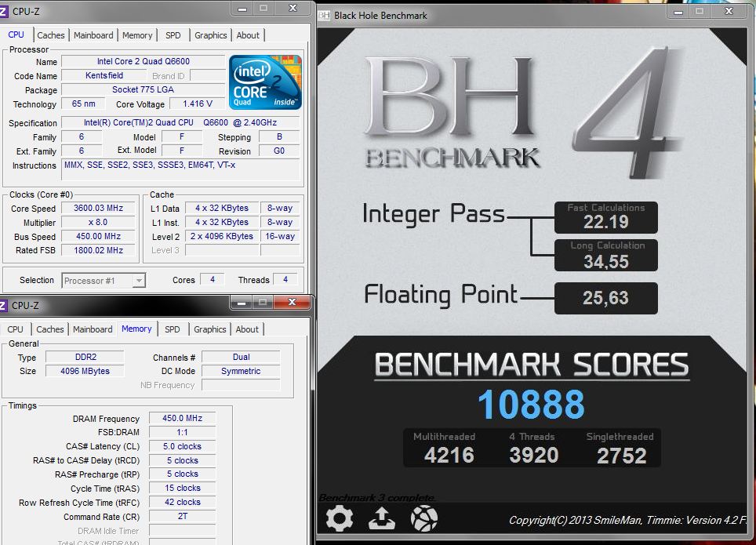Switch to the CPU tab in the CPU-Z memory timings window

pos(15,329)
